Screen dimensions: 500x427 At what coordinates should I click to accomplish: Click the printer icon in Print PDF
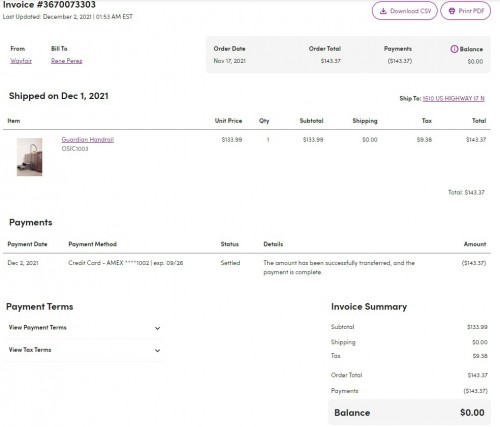pos(452,11)
